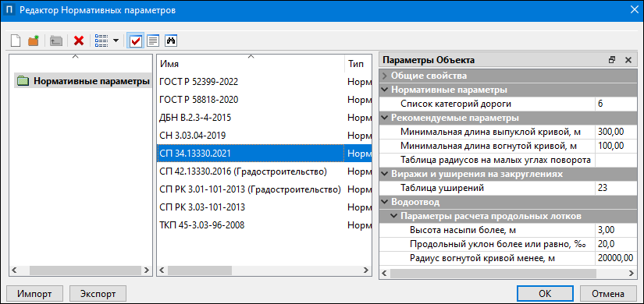
Task: Click list panel horizontal scrollbar thumb
Action: click(200, 270)
